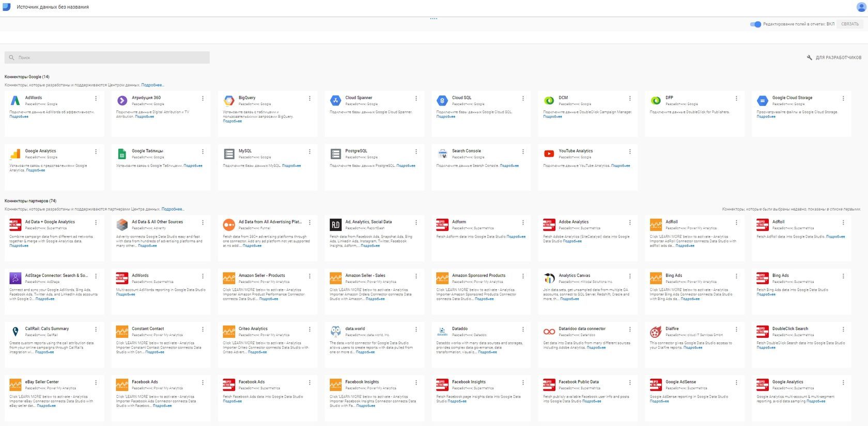Select the Ad, Analytics, Social Data RD icon
The height and width of the screenshot is (426, 868).
336,225
